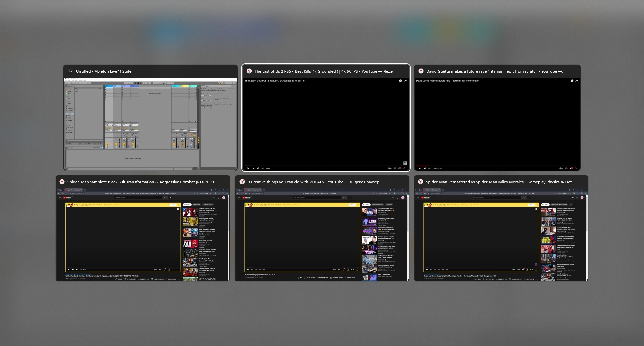644x346 pixels.
Task: Click the Yandex icon beside Spider-Man Symbiote Black Suit title
Action: tap(62, 182)
